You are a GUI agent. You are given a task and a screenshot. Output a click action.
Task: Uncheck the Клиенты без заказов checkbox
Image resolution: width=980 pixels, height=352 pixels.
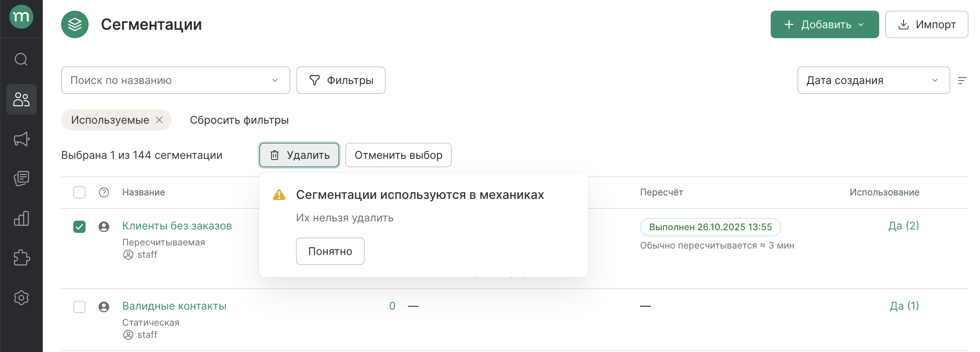[79, 227]
